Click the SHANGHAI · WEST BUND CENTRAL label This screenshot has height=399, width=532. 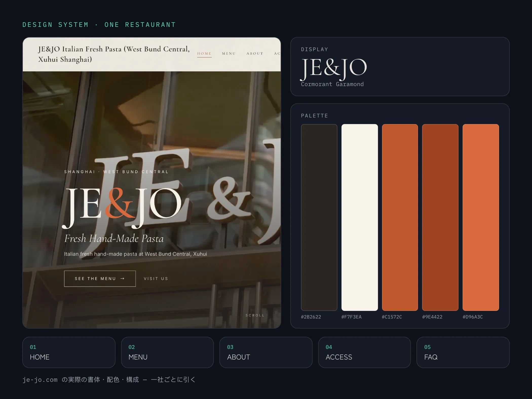pos(116,172)
